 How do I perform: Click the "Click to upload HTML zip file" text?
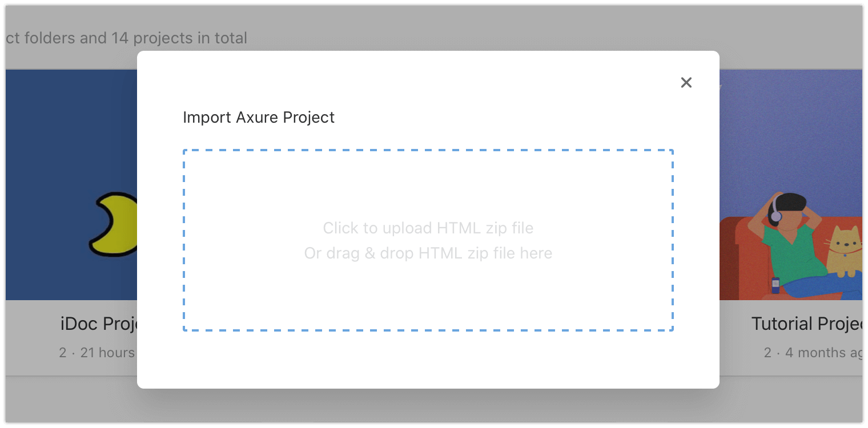coord(428,228)
